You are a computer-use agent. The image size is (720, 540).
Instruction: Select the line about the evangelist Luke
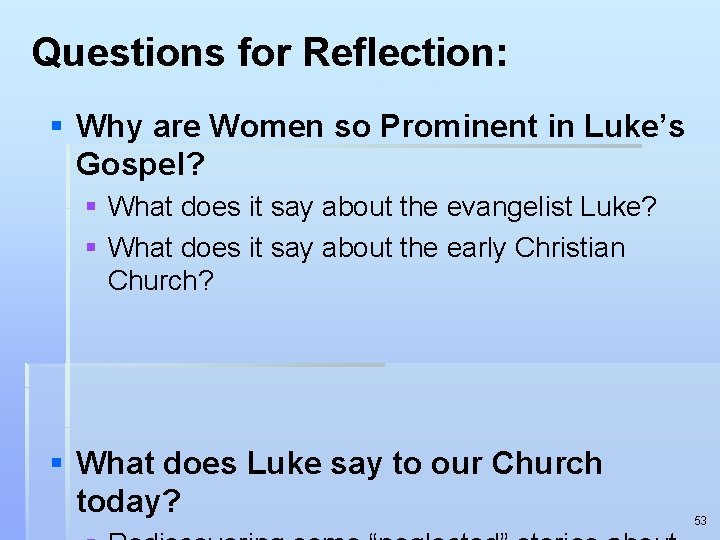pos(382,207)
